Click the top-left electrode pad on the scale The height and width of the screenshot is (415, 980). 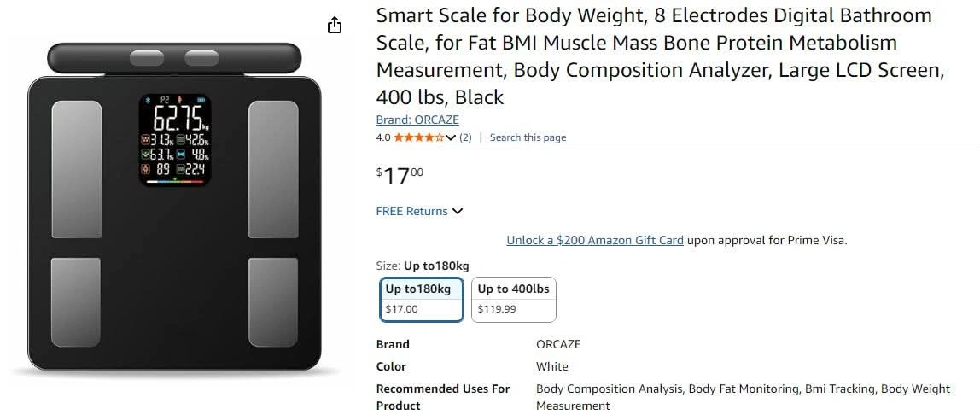[77, 169]
